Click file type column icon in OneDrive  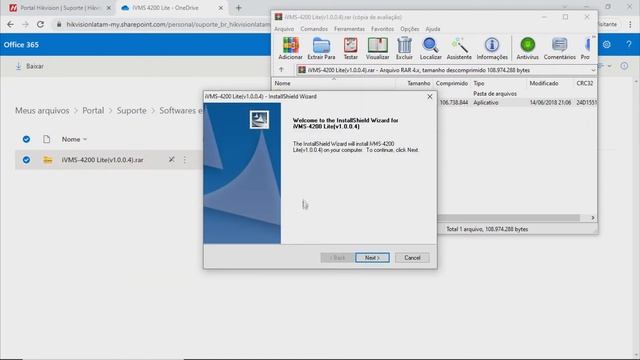tap(47, 139)
